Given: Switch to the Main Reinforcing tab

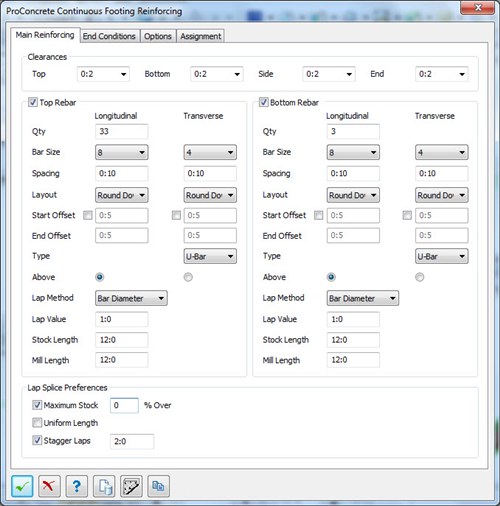Looking at the screenshot, I should coord(45,35).
